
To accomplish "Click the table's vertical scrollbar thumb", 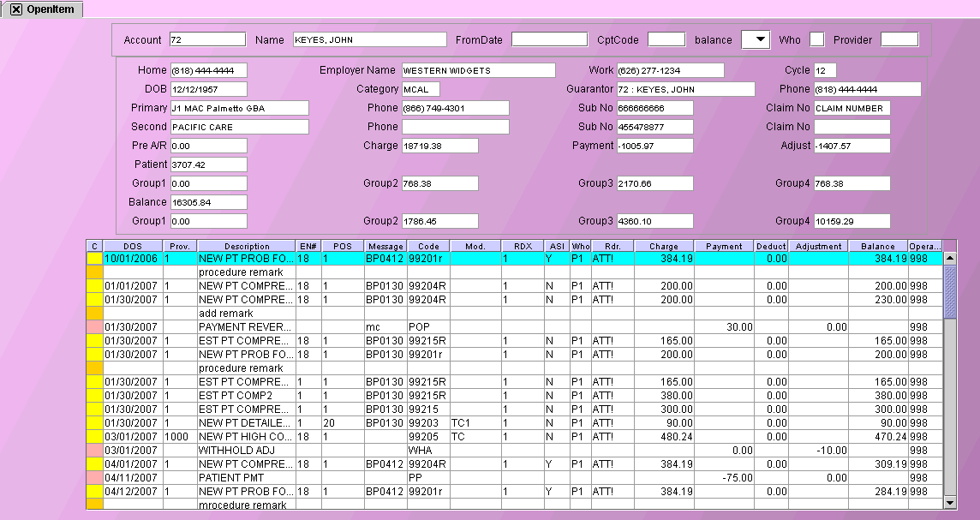I will click(950, 291).
